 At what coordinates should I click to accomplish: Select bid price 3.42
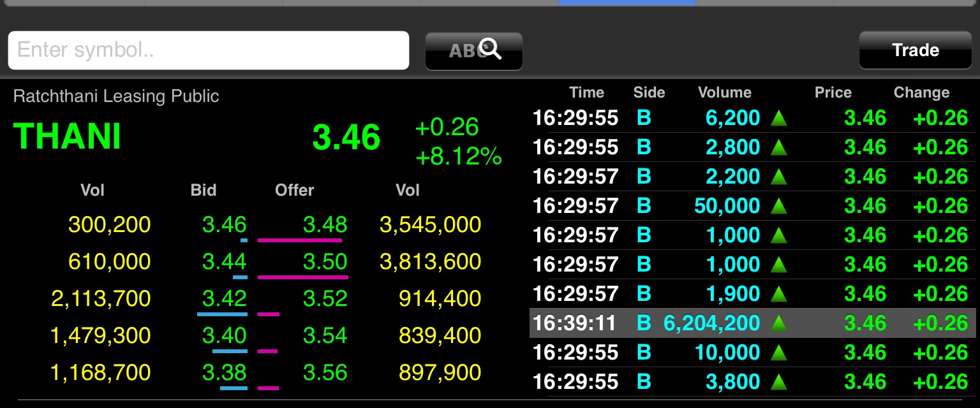pos(224,298)
